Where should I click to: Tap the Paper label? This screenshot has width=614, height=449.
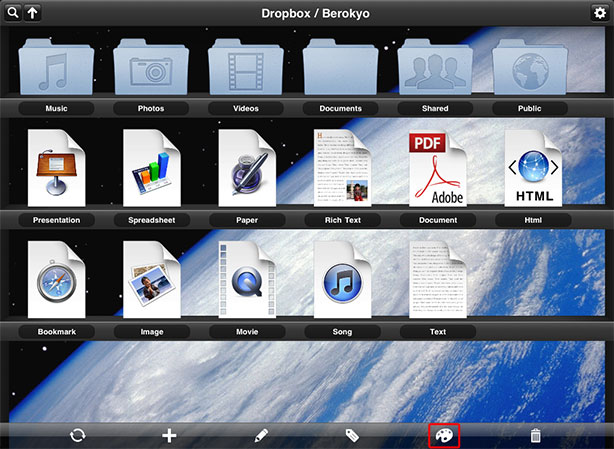coord(247,220)
